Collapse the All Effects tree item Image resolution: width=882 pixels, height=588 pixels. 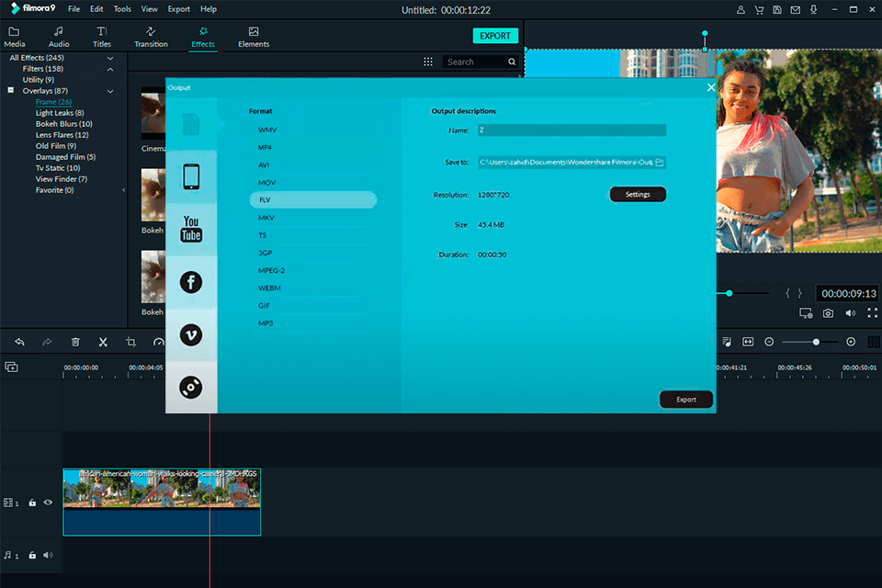(x=110, y=57)
